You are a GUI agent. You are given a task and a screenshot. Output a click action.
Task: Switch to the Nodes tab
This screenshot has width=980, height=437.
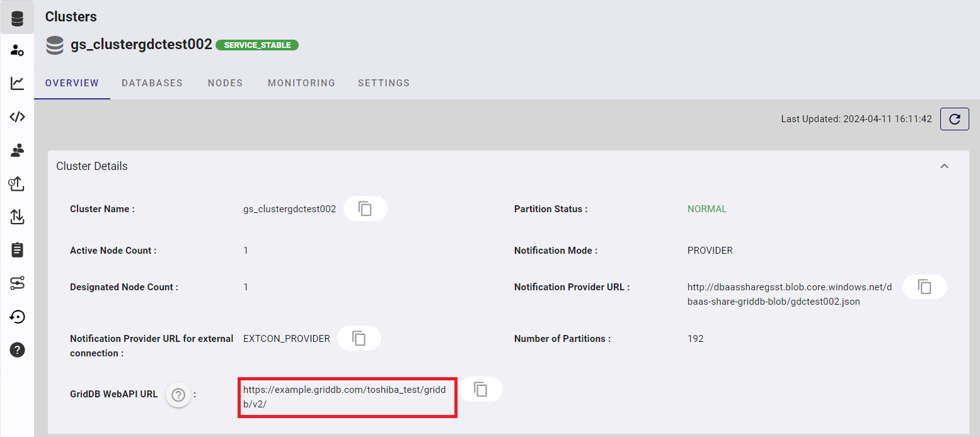point(225,83)
